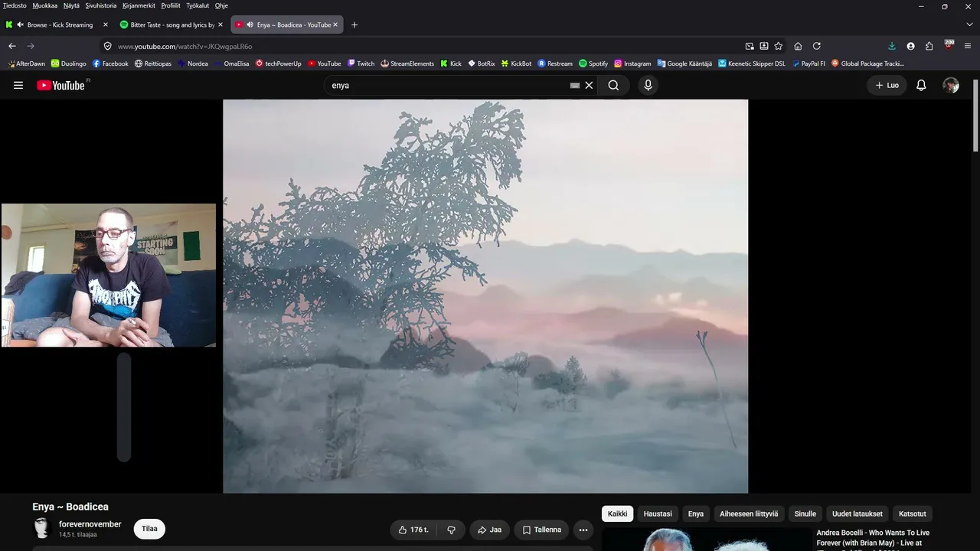Open more actions menu below the video
The width and height of the screenshot is (980, 551).
pyautogui.click(x=583, y=530)
